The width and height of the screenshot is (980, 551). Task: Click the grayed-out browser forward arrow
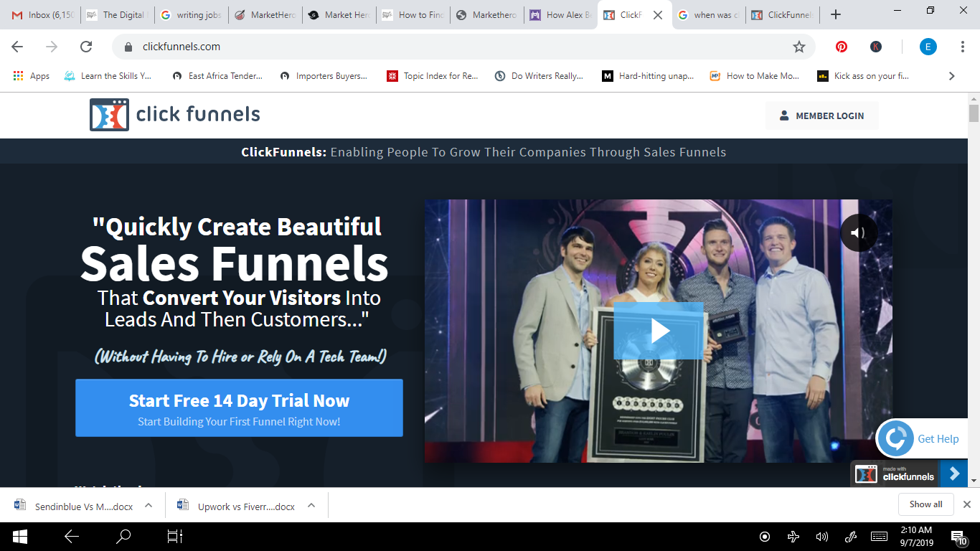(x=52, y=47)
